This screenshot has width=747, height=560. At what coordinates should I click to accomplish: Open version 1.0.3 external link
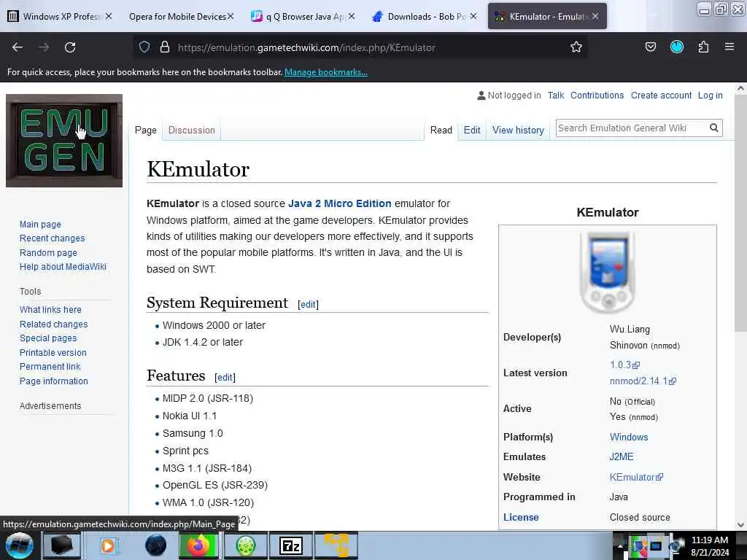[x=624, y=365]
